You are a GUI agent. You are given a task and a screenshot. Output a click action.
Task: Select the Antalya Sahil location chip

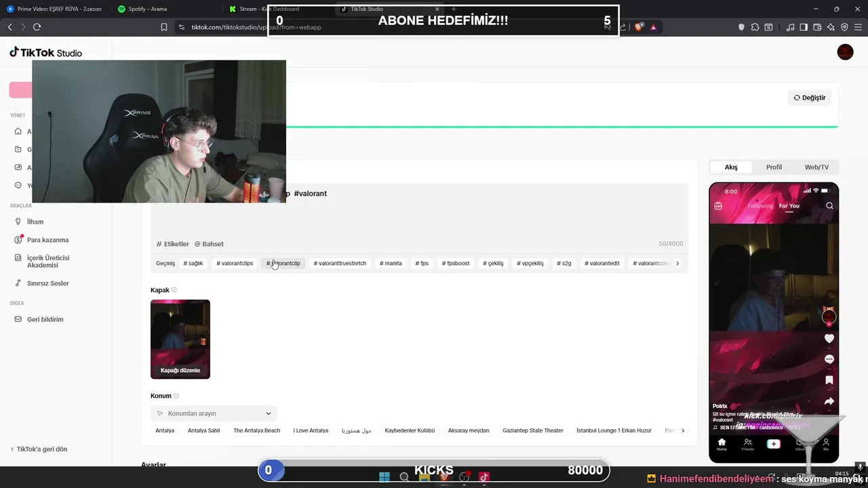[204, 430]
